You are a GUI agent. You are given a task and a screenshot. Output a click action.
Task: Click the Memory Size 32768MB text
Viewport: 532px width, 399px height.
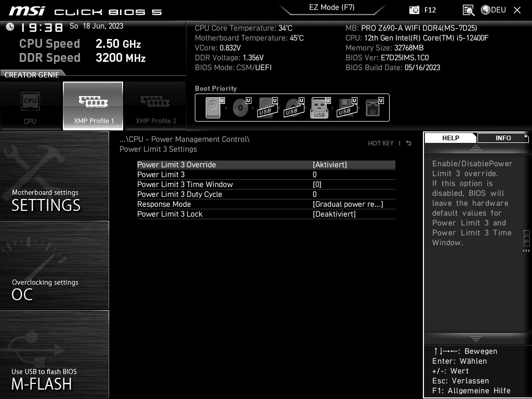384,47
